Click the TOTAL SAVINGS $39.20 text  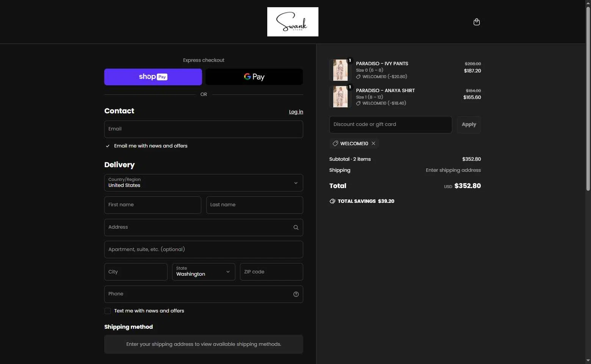[366, 201]
